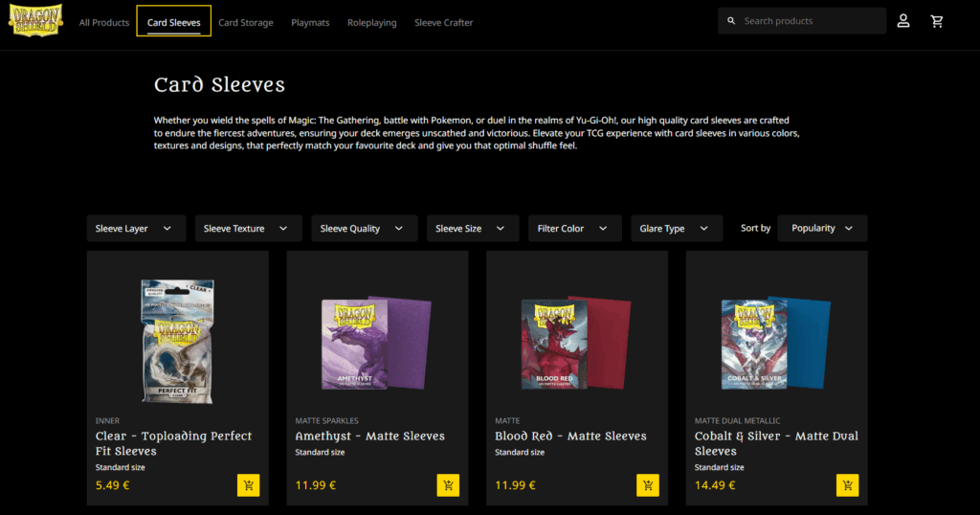Navigate to Roleplaying

coord(372,23)
